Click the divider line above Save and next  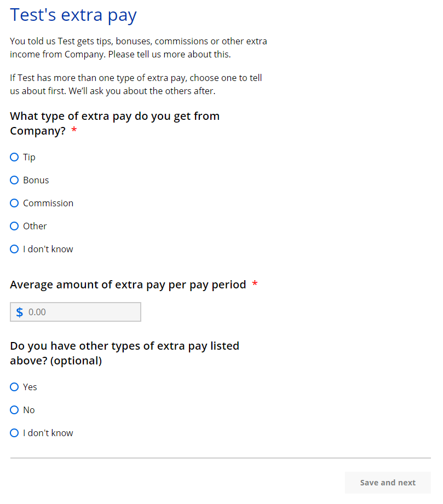(x=220, y=458)
